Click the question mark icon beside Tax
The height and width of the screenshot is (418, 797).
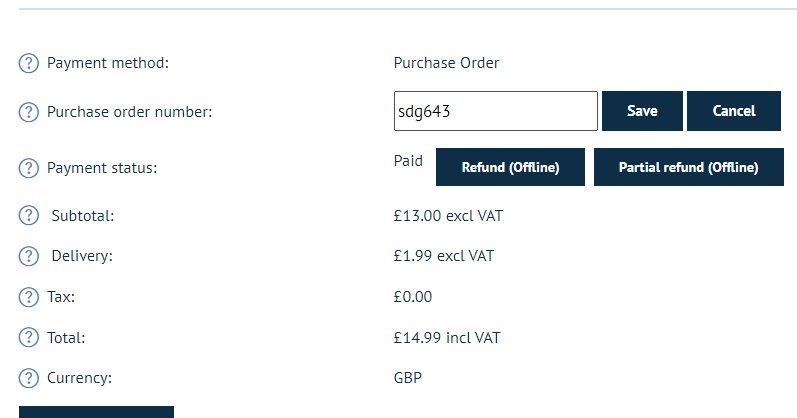pyautogui.click(x=28, y=296)
